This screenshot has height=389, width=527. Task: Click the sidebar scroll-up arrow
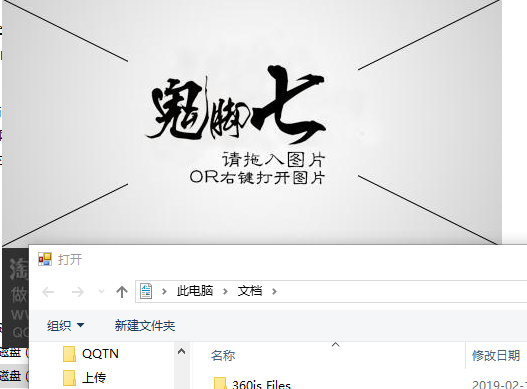pos(181,352)
